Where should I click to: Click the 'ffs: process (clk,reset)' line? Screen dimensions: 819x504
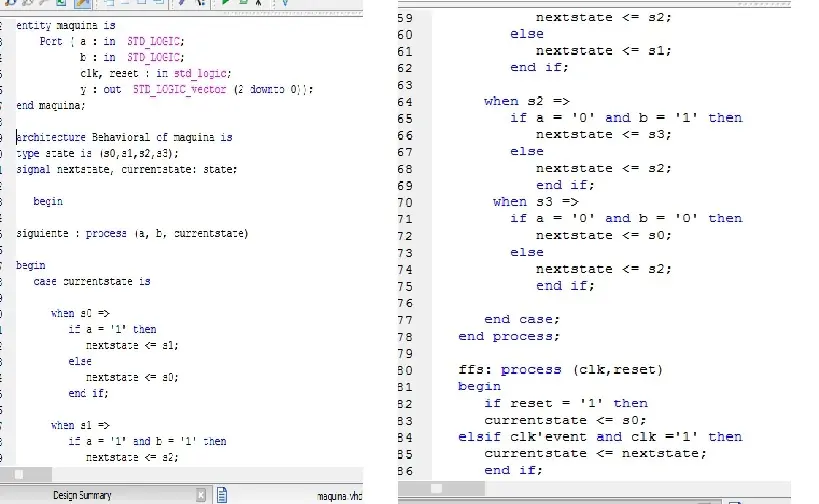coord(560,370)
